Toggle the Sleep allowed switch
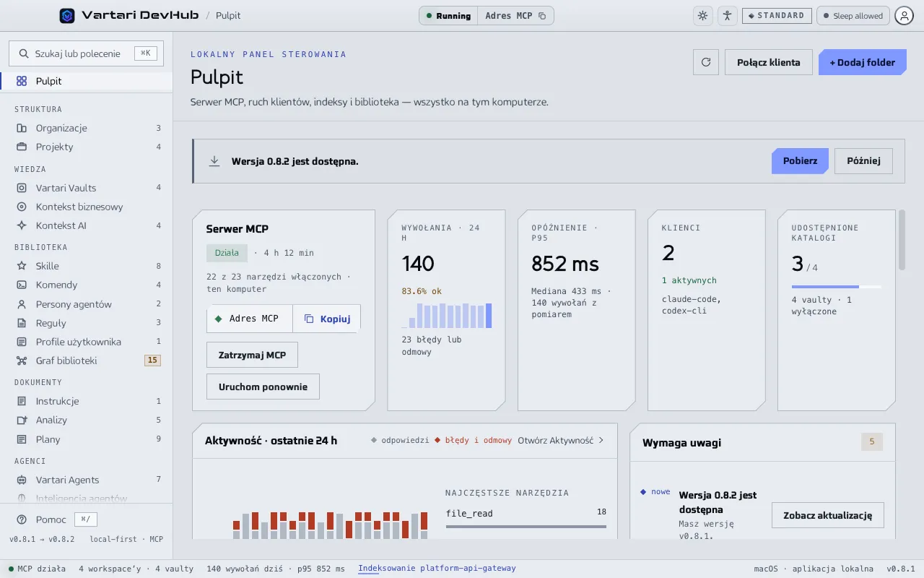 (853, 16)
